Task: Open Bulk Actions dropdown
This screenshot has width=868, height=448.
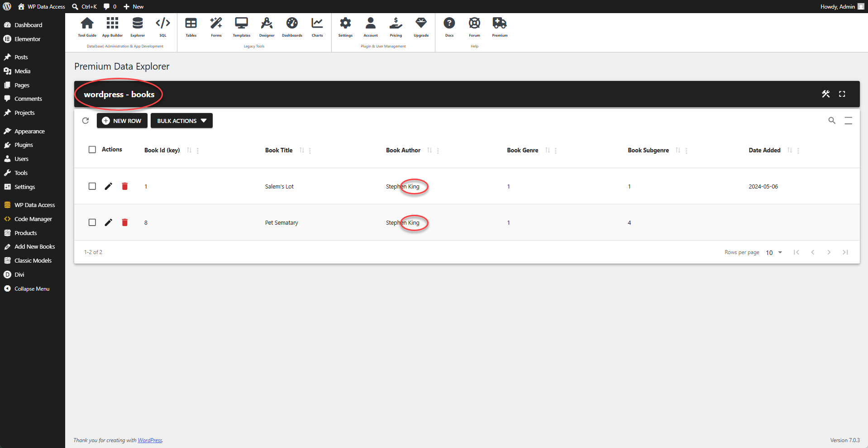Action: click(x=181, y=121)
